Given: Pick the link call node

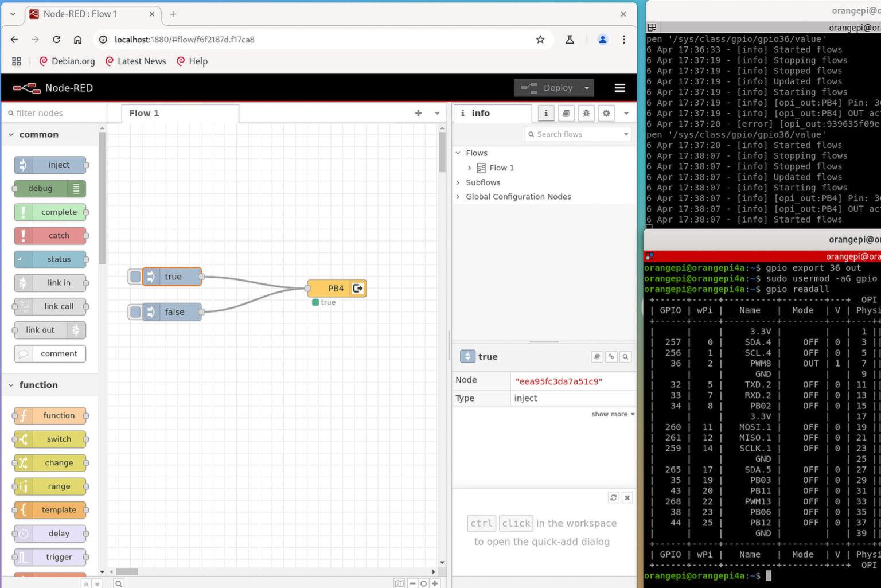Looking at the screenshot, I should 50,306.
